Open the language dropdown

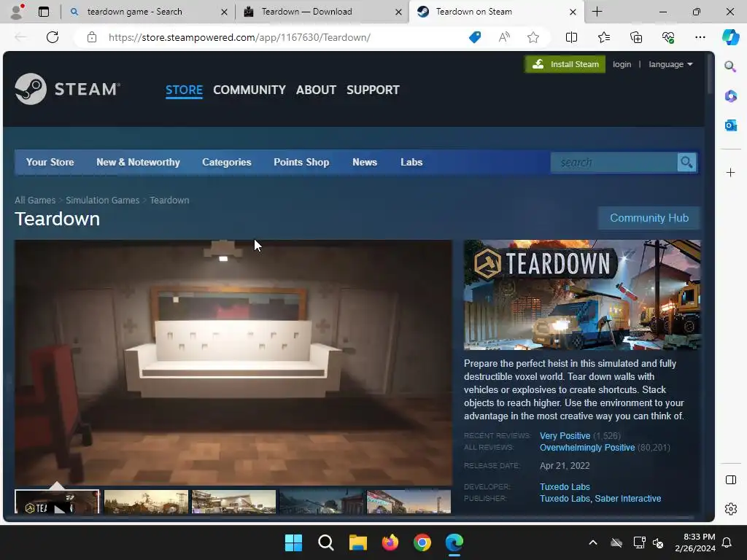pyautogui.click(x=671, y=64)
